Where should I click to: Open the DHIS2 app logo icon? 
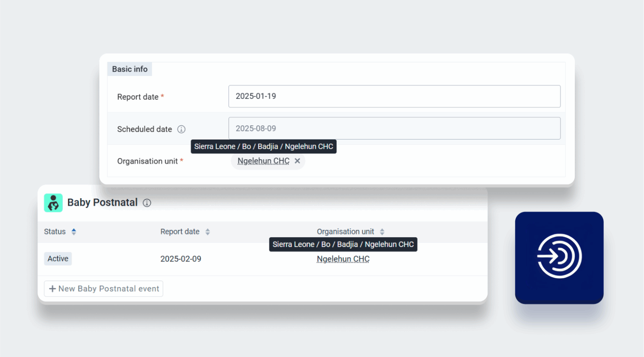(x=559, y=257)
